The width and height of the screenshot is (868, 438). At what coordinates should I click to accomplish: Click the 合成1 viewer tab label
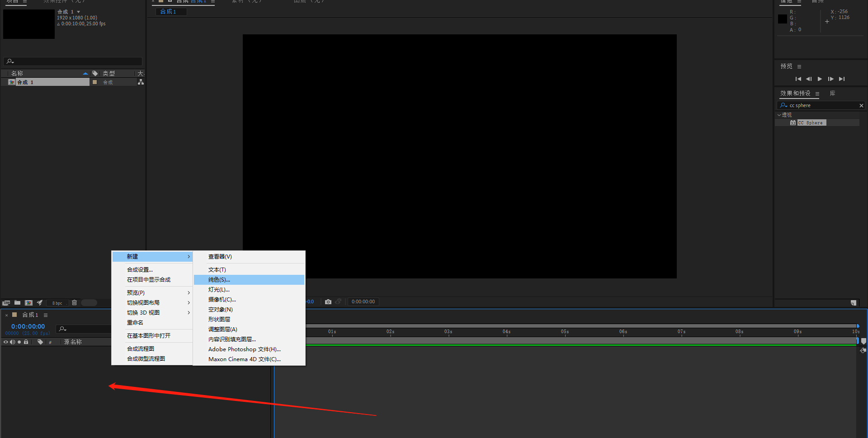point(168,12)
